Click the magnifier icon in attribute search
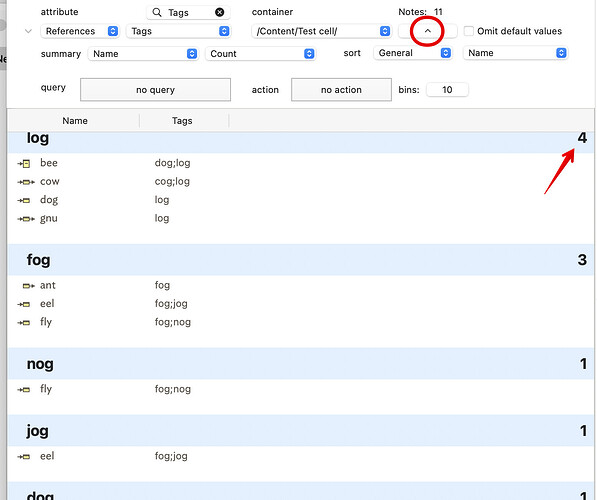This screenshot has width=597, height=500. pyautogui.click(x=156, y=12)
